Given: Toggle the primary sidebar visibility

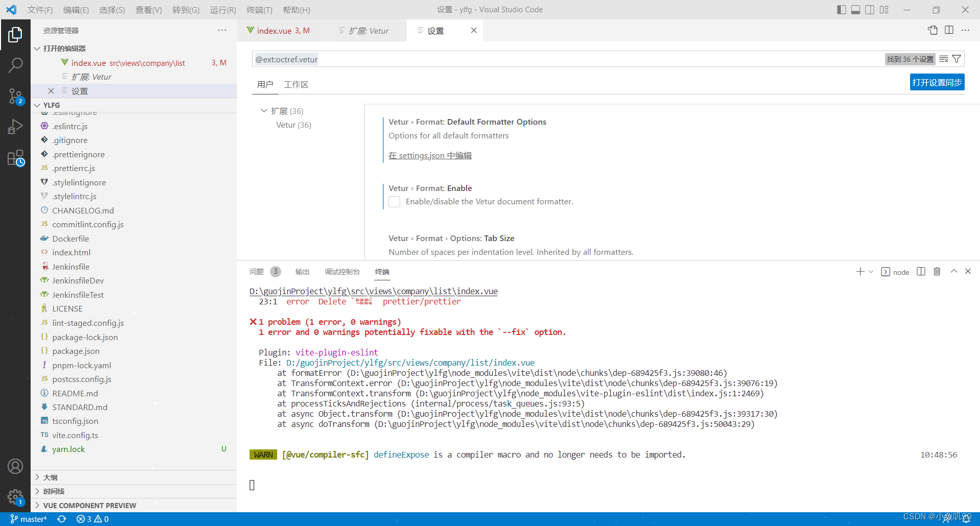Looking at the screenshot, I should pyautogui.click(x=841, y=10).
